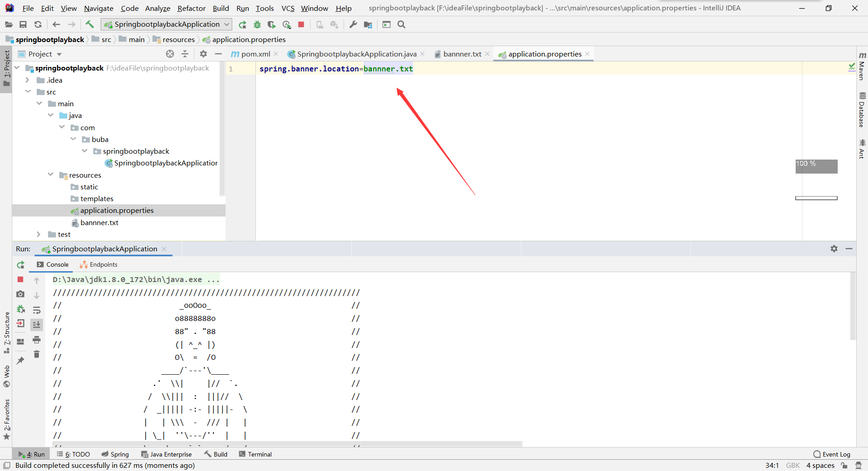Start debug with the bug icon
Viewport: 868px width, 471px height.
point(257,24)
